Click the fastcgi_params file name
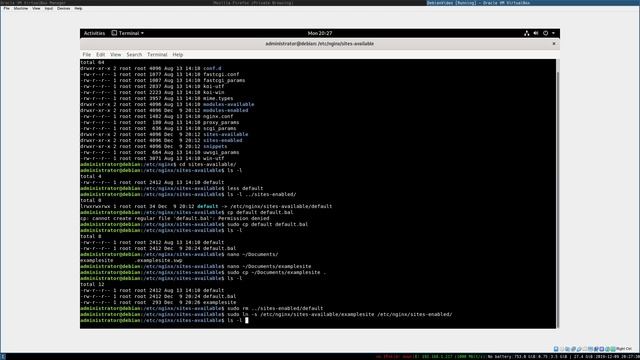The width and height of the screenshot is (640, 360). [x=224, y=80]
